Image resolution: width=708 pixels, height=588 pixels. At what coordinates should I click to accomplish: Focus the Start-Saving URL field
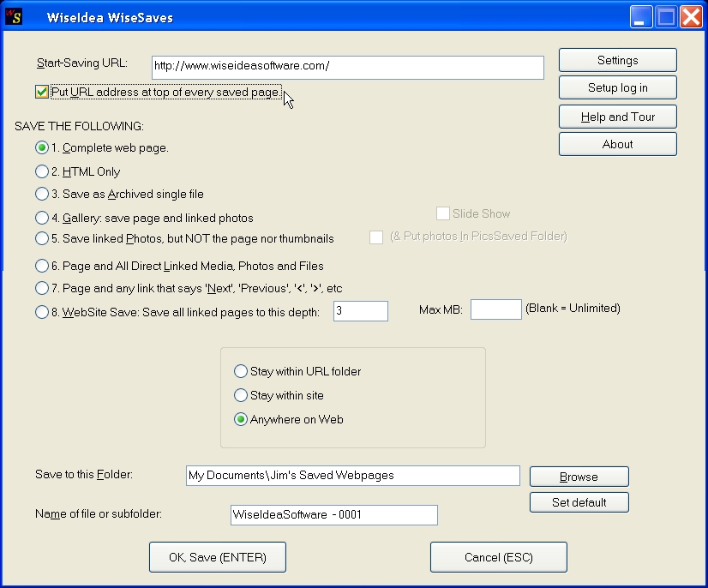[348, 68]
